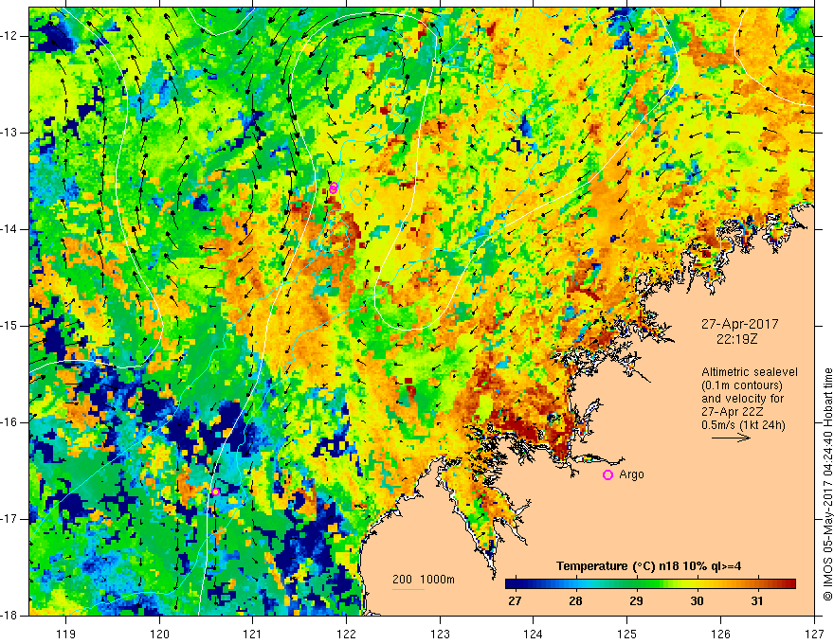This screenshot has width=834, height=644.
Task: Click the 'Temperature (°C) n18 10% ql>=4' title
Action: (x=649, y=566)
